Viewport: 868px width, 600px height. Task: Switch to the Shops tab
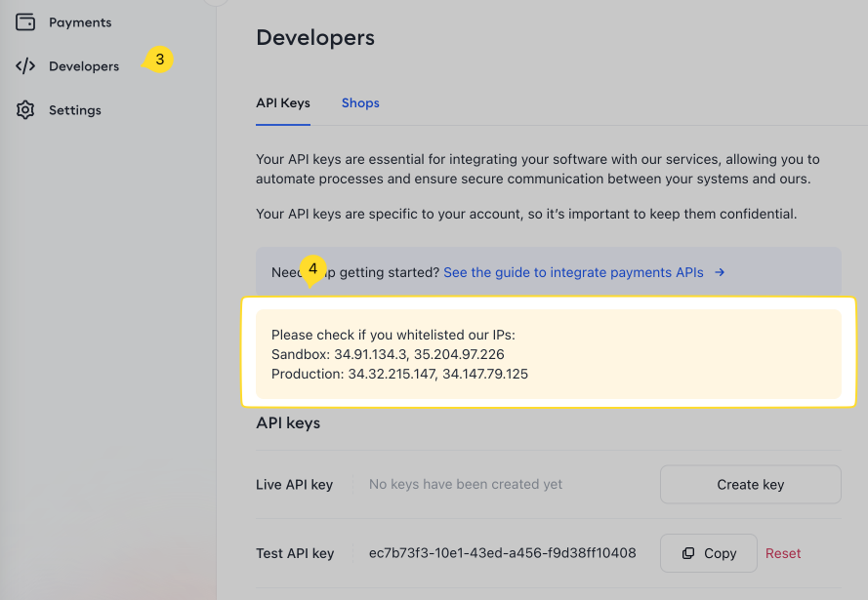point(360,103)
